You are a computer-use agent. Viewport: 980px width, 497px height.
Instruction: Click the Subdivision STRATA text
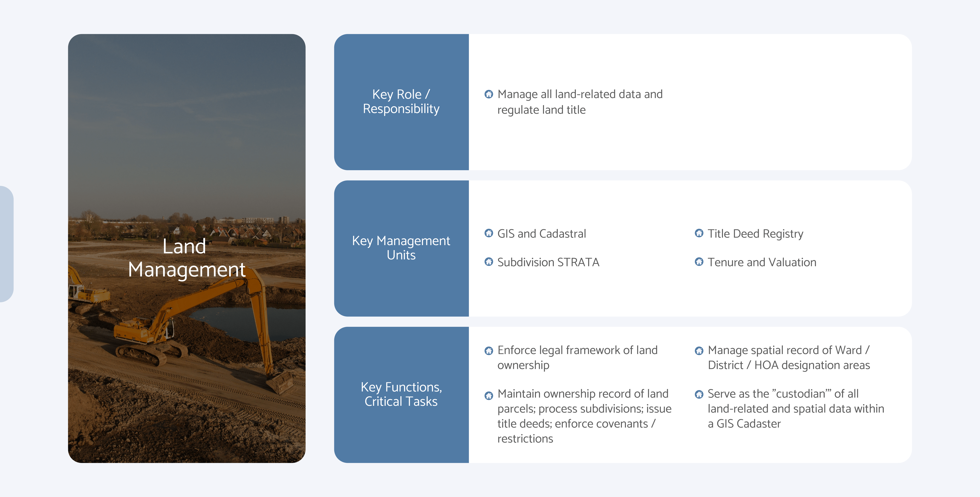[548, 262]
